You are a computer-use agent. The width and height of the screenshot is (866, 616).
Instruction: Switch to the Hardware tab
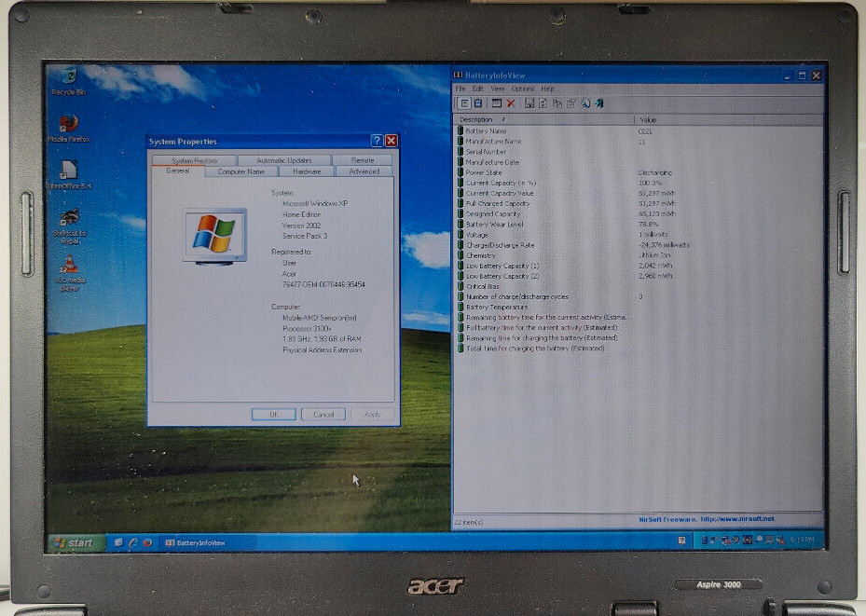coord(307,171)
